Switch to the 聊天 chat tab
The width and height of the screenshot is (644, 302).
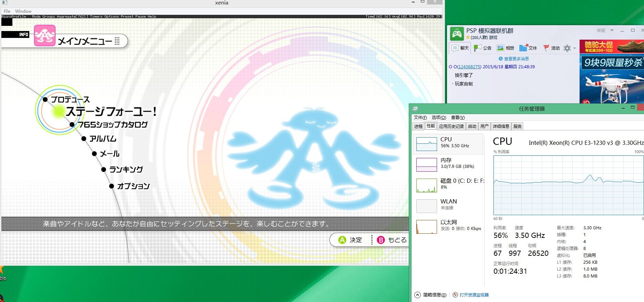[460, 48]
